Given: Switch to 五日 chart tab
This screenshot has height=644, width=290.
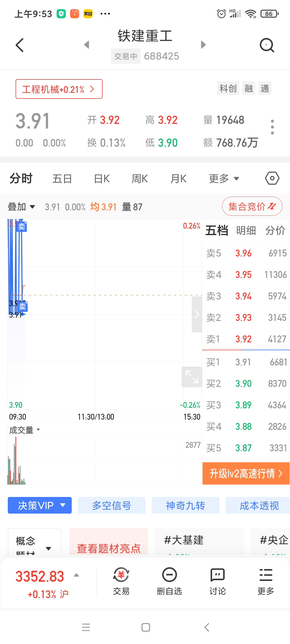Looking at the screenshot, I should pos(62,178).
